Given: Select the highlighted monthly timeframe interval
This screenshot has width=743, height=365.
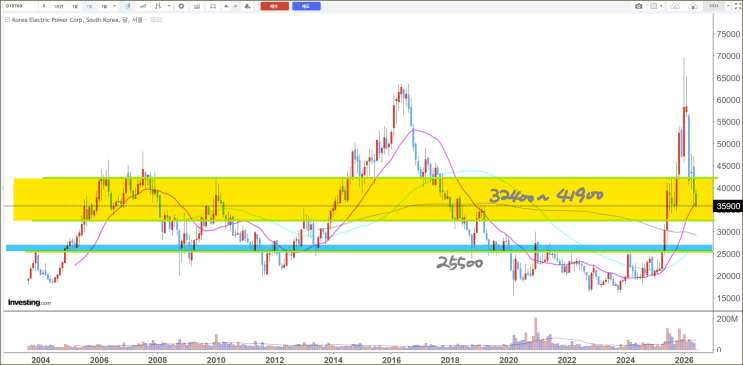Looking at the screenshot, I should pyautogui.click(x=89, y=6).
